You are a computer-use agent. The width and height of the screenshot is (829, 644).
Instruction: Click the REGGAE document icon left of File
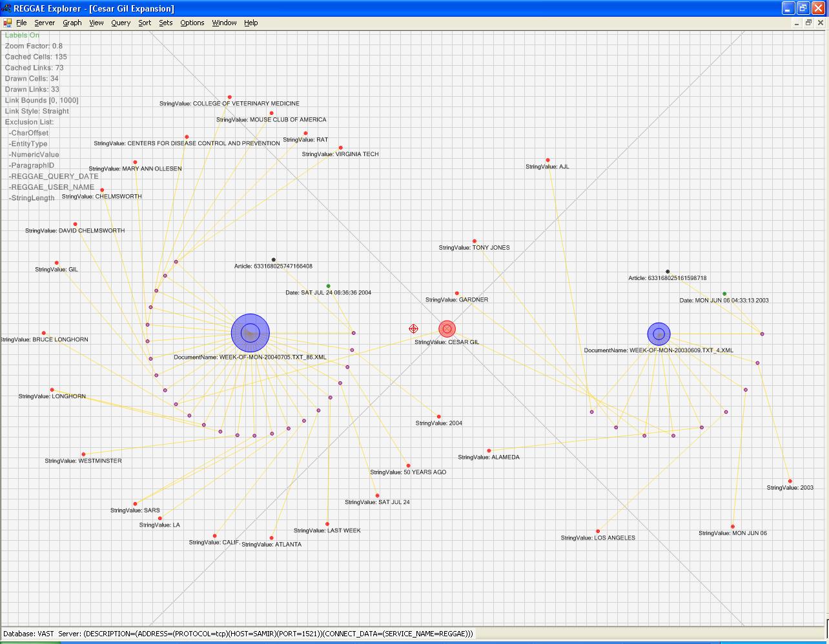7,23
